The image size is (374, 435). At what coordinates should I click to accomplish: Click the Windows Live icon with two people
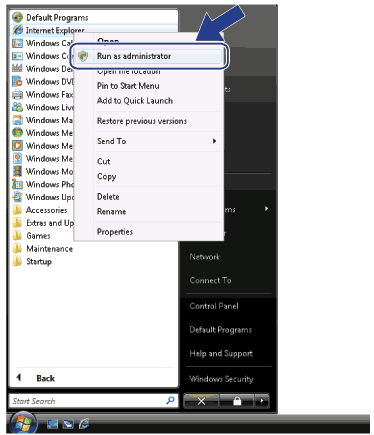click(x=17, y=107)
